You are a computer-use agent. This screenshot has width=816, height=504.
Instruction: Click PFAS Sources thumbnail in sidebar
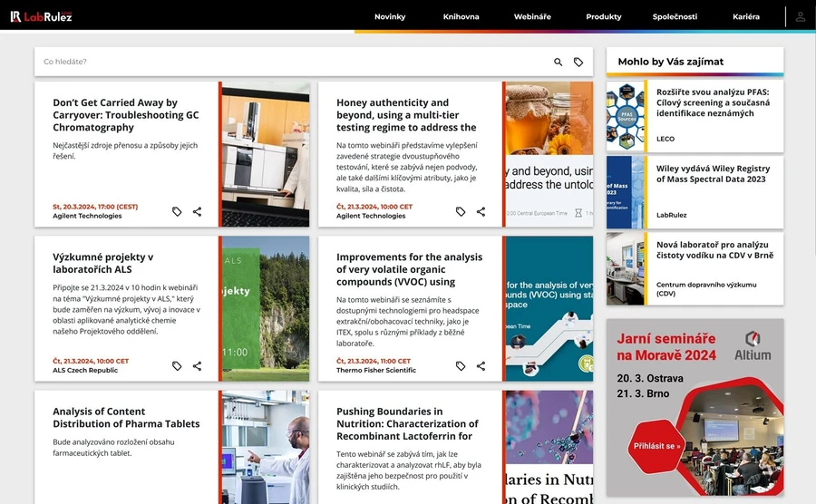click(x=625, y=116)
